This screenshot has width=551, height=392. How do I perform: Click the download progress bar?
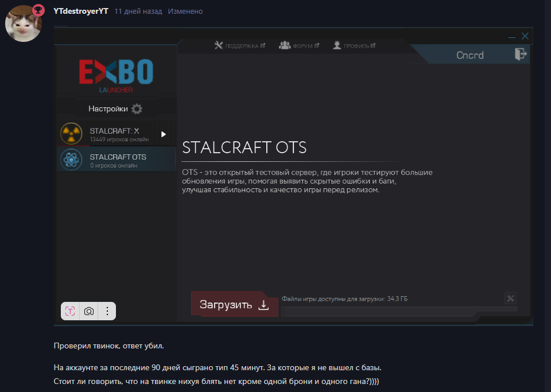(399, 311)
